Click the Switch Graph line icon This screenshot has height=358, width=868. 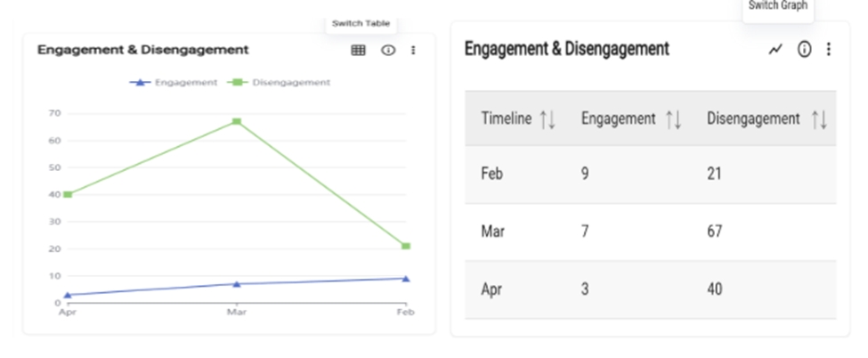[775, 50]
